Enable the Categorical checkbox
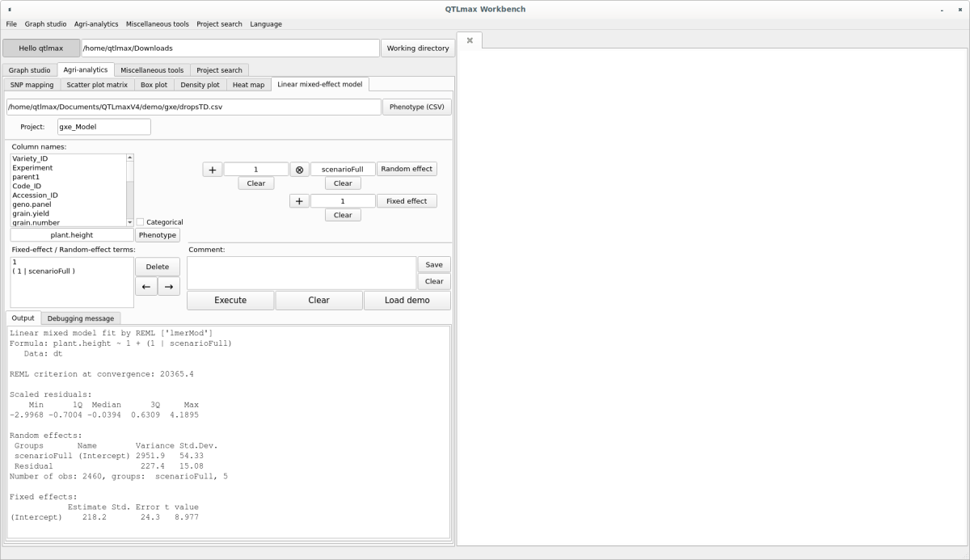 [x=141, y=222]
